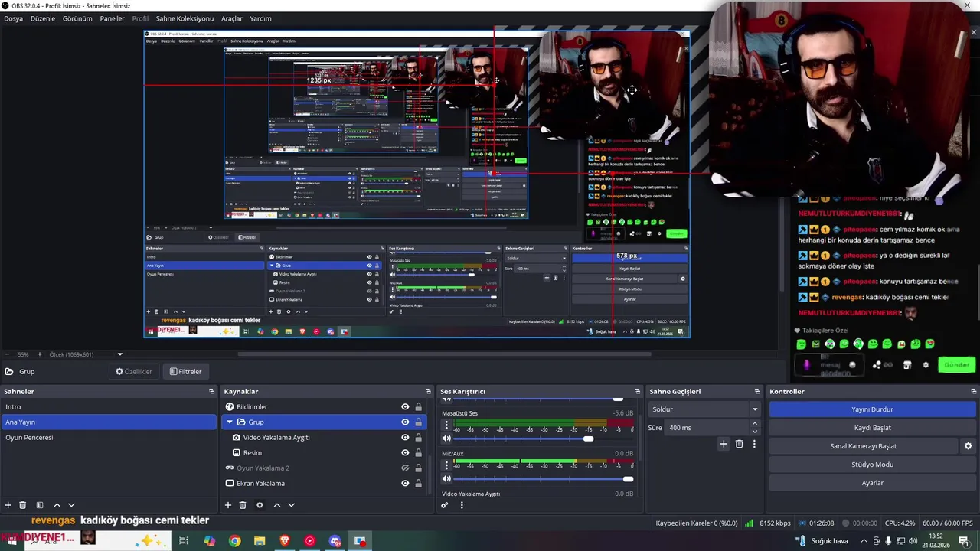Viewport: 980px width, 551px height.
Task: Show the Oyun Yakalama 2 source
Action: point(405,468)
